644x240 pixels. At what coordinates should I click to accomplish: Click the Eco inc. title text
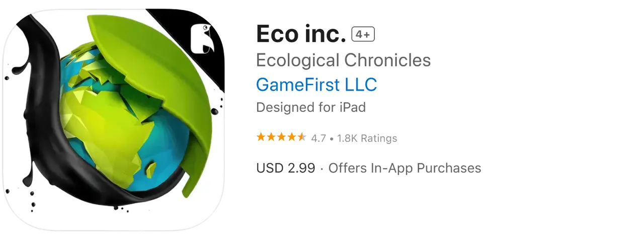pyautogui.click(x=301, y=34)
